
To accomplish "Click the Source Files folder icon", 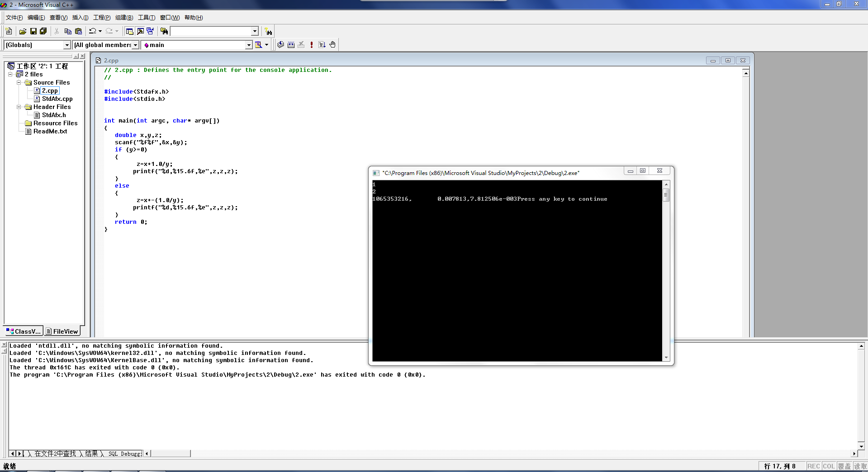I will point(28,82).
